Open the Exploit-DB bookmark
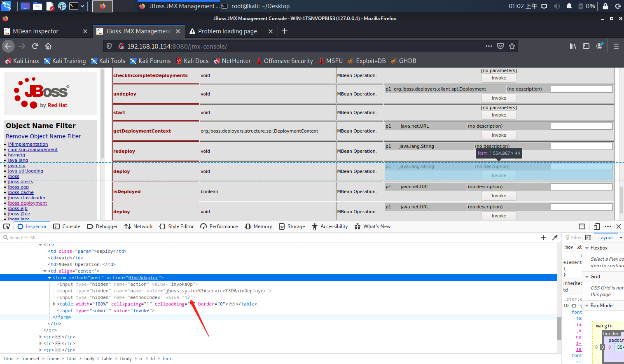The height and width of the screenshot is (364, 624). [x=367, y=61]
